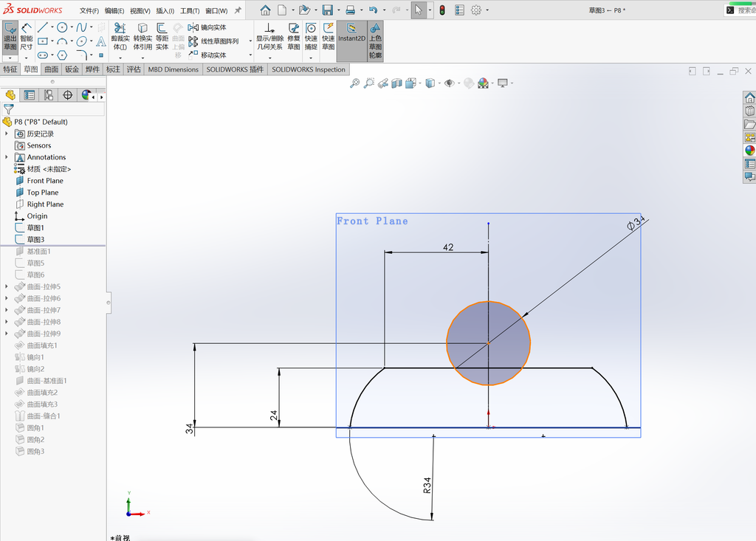Image resolution: width=756 pixels, height=541 pixels.
Task: Expand the 曲面-拉伸5 feature node
Action: pos(6,286)
